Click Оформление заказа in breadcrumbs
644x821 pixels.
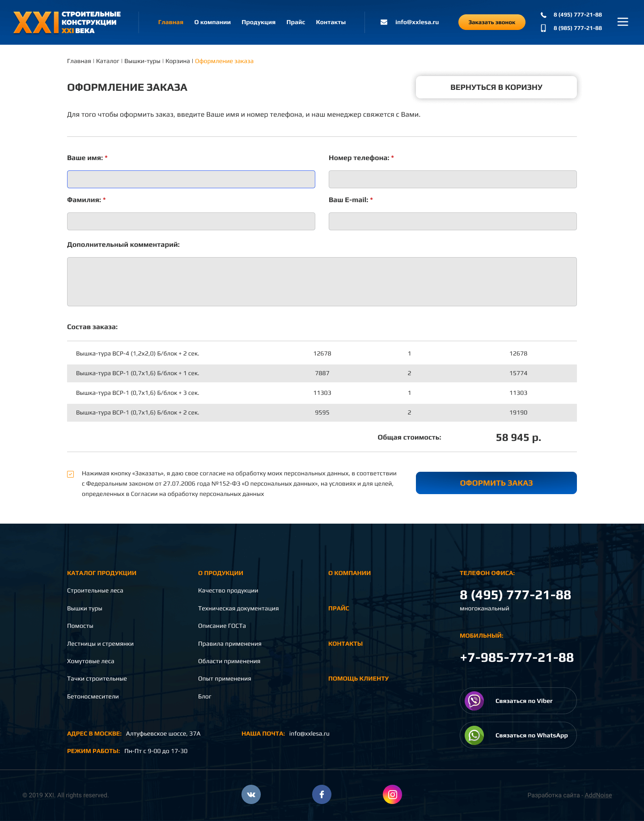coord(224,61)
